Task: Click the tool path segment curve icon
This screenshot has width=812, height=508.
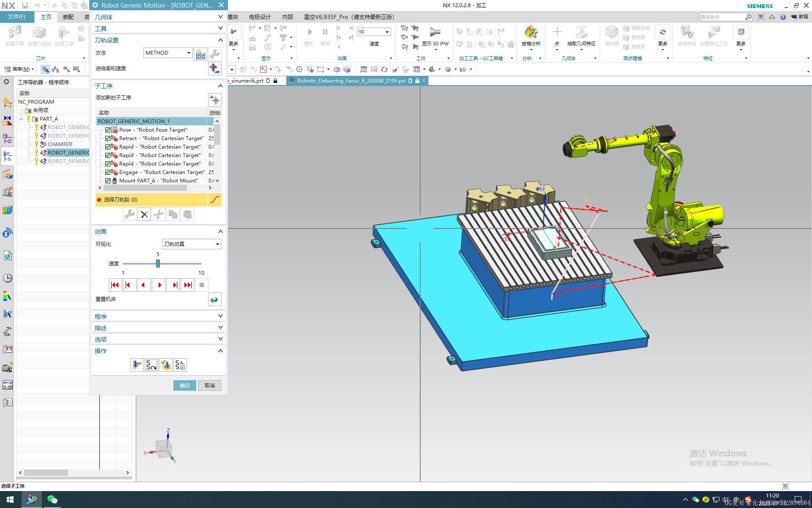Action: [215, 199]
